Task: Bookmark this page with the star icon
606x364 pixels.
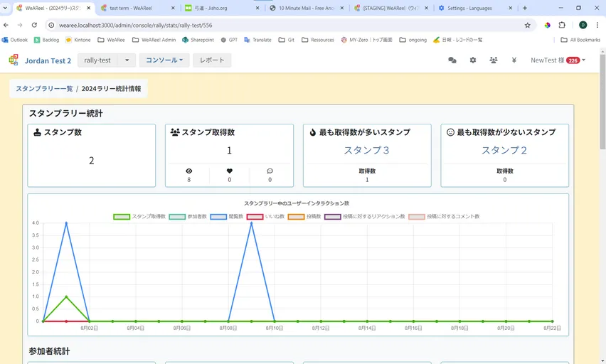Action: click(527, 25)
